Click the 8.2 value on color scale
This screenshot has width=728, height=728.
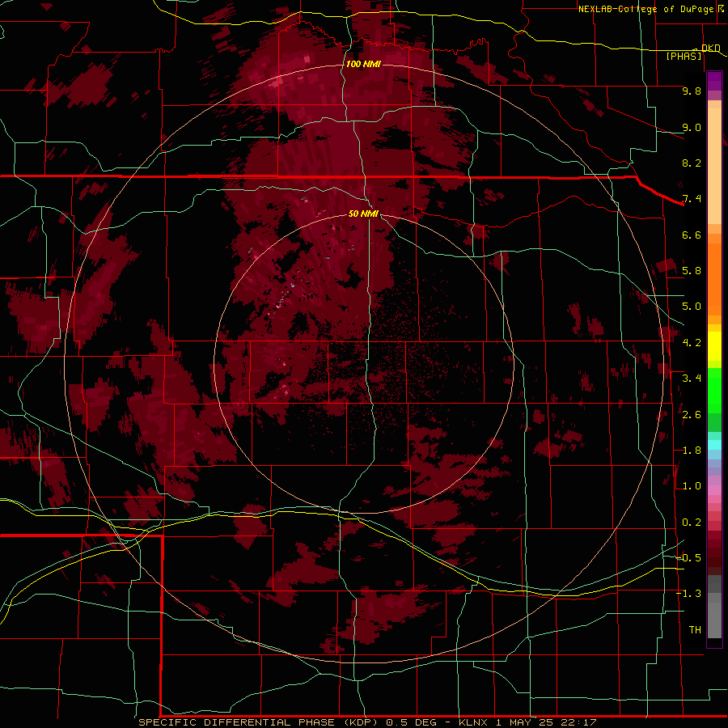(692, 163)
